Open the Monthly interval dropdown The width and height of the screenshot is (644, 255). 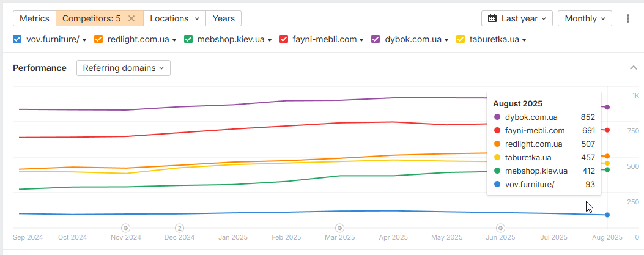pyautogui.click(x=585, y=18)
